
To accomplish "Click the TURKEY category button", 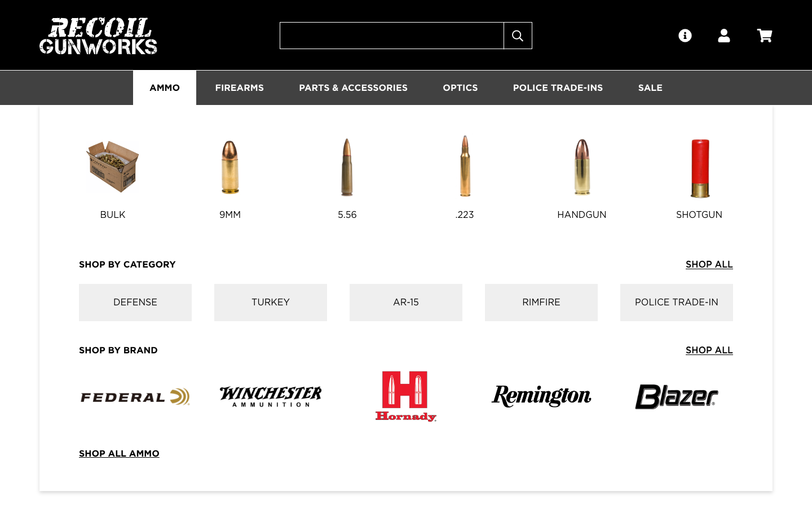I will [x=271, y=303].
